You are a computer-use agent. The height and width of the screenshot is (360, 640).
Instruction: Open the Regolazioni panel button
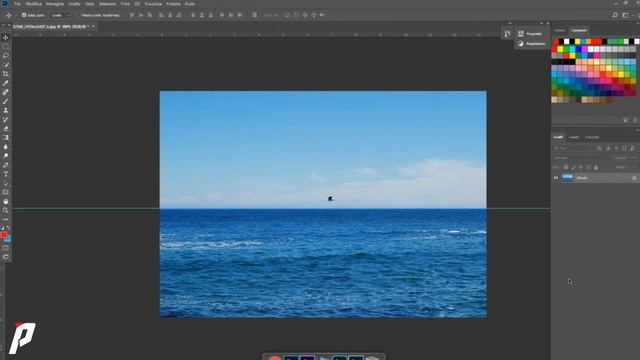point(531,44)
